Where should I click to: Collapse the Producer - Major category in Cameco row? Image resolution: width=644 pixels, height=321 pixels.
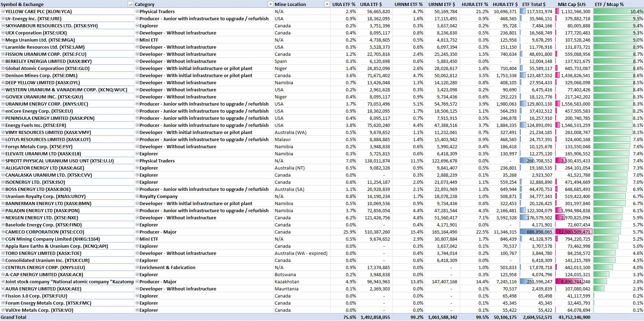pos(137,232)
